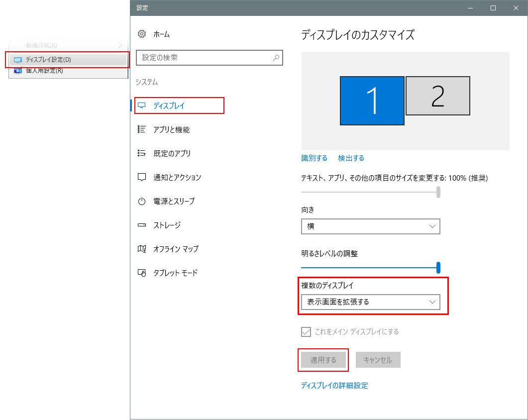The width and height of the screenshot is (528, 420).
Task: Select display 2 monitor box
Action: click(x=437, y=96)
